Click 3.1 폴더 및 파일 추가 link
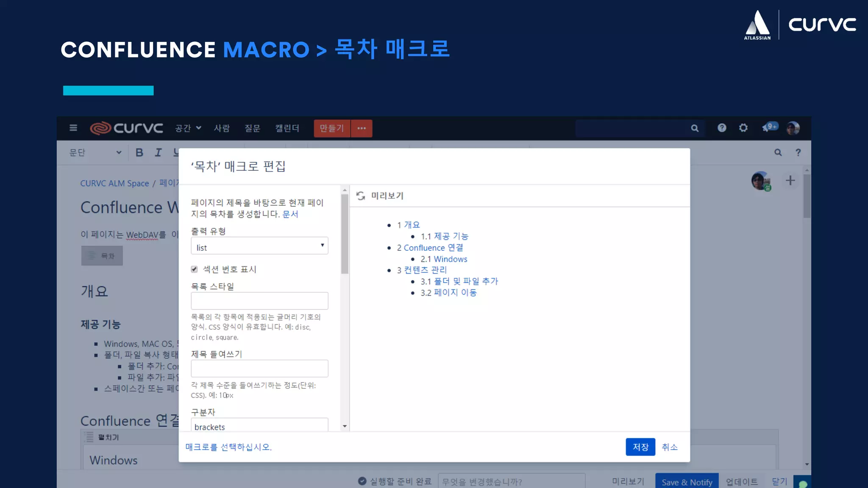 [x=466, y=281]
